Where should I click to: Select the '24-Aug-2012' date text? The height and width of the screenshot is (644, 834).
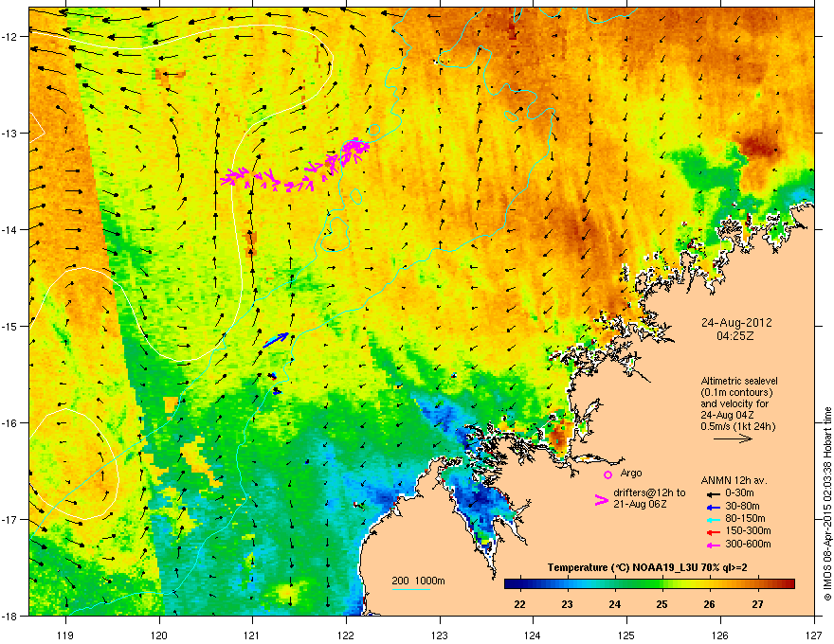(736, 323)
